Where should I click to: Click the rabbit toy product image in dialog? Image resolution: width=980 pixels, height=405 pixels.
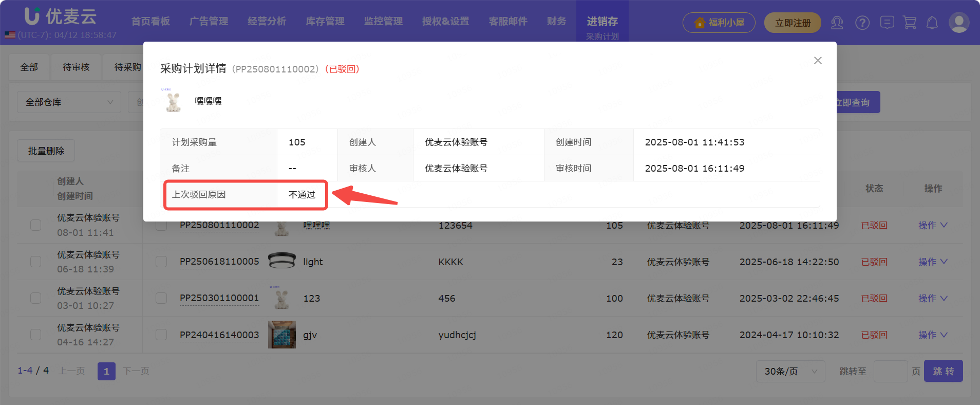coord(174,101)
